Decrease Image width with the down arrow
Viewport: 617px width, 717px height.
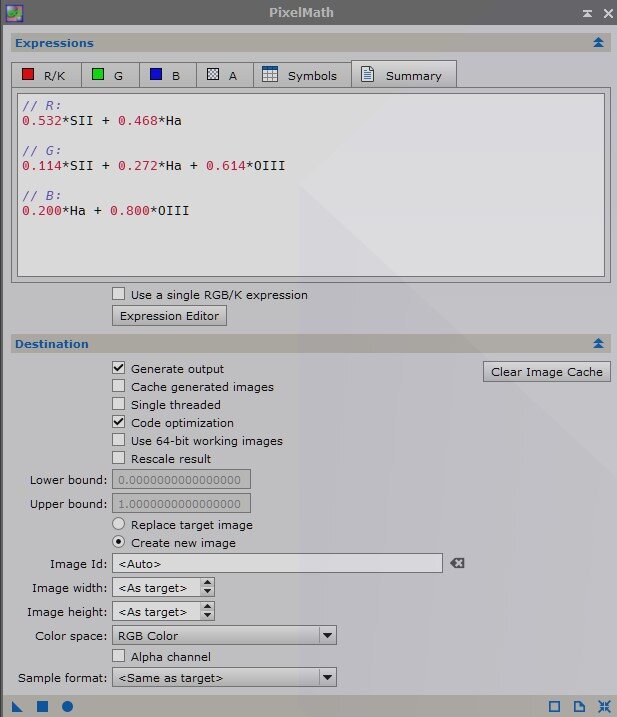tap(207, 591)
